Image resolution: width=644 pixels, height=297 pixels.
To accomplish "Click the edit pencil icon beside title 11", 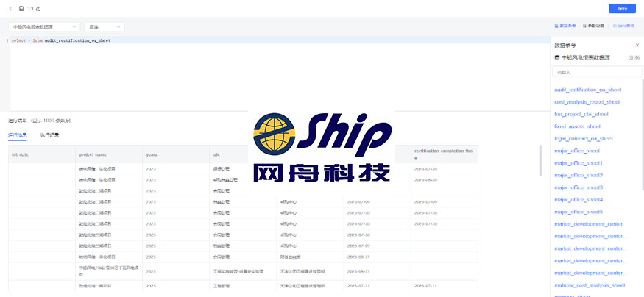I will tap(38, 8).
